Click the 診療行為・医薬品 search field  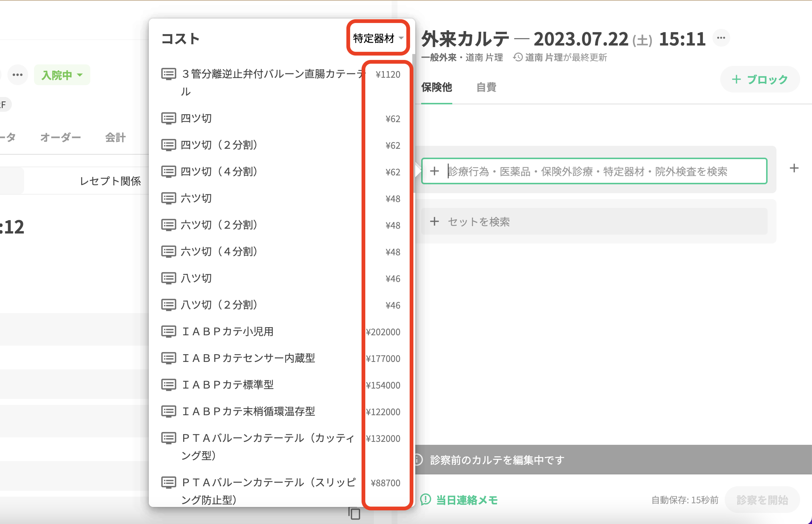(594, 171)
